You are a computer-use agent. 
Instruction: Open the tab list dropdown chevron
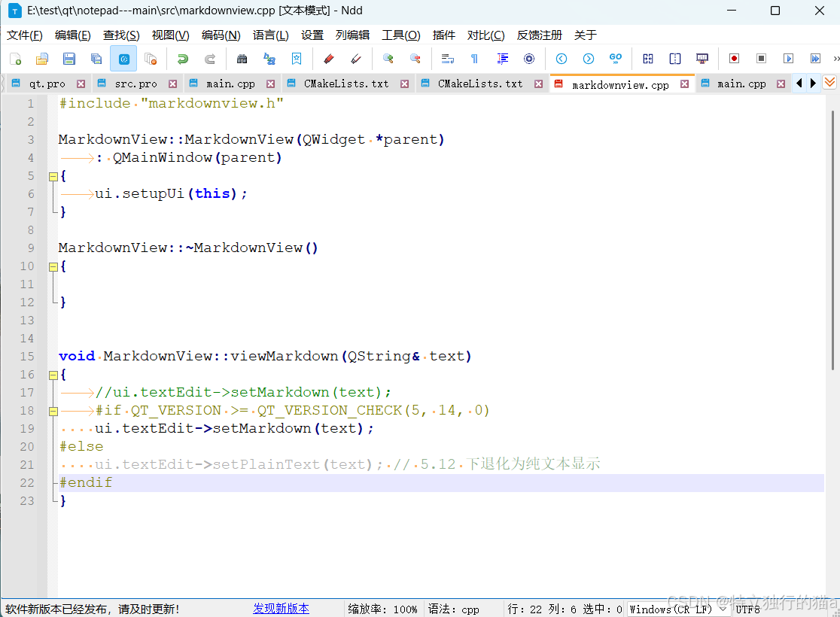tap(829, 83)
